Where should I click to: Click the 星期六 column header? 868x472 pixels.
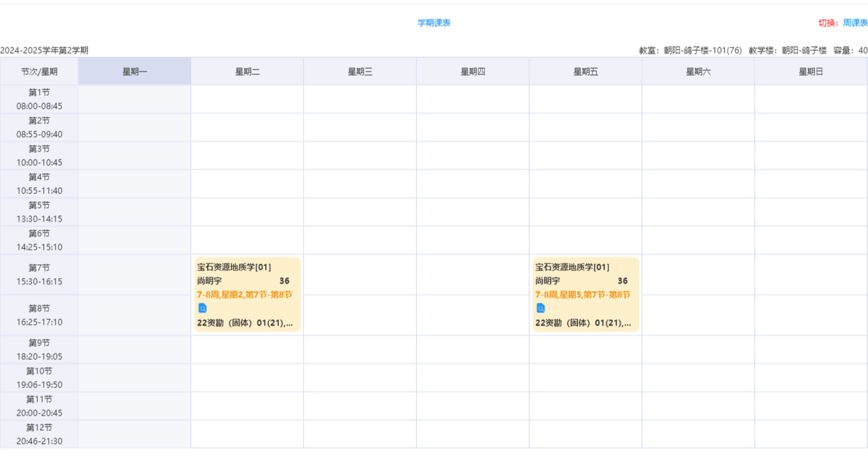[698, 72]
